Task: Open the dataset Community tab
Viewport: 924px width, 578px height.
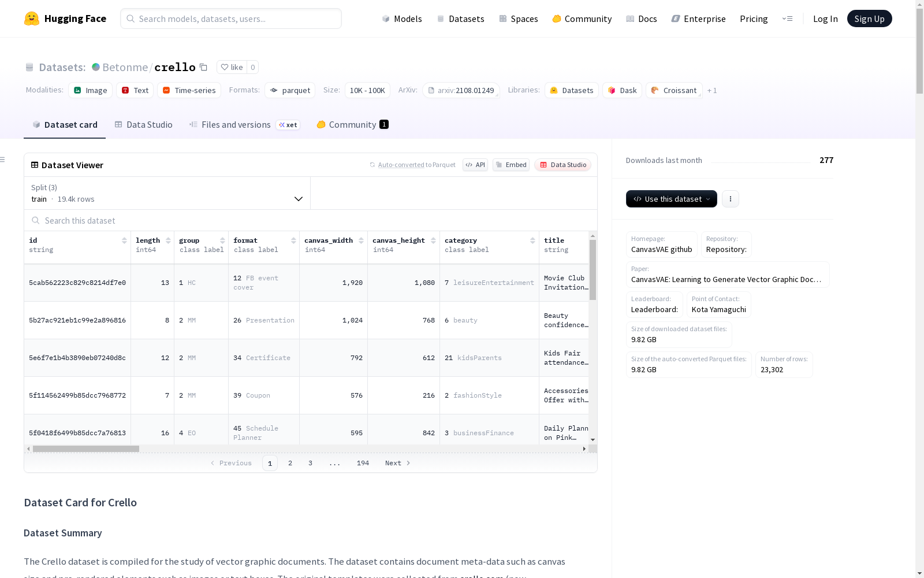Action: pyautogui.click(x=352, y=124)
